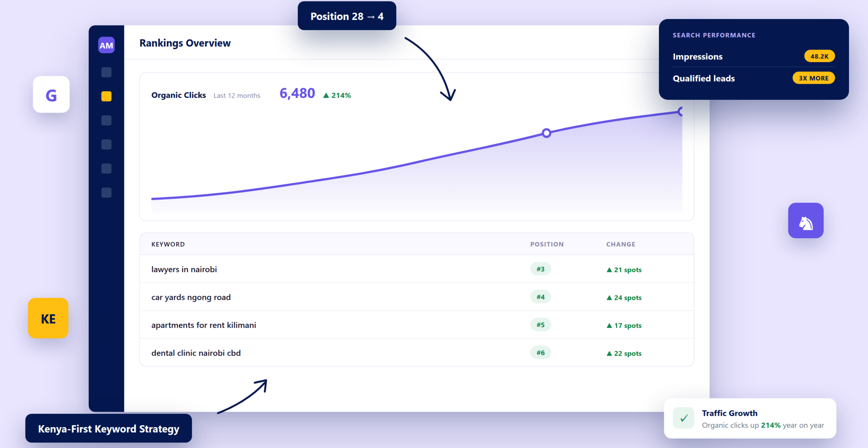This screenshot has width=868, height=448.
Task: Select the car yards ngong road keyword
Action: tap(191, 297)
